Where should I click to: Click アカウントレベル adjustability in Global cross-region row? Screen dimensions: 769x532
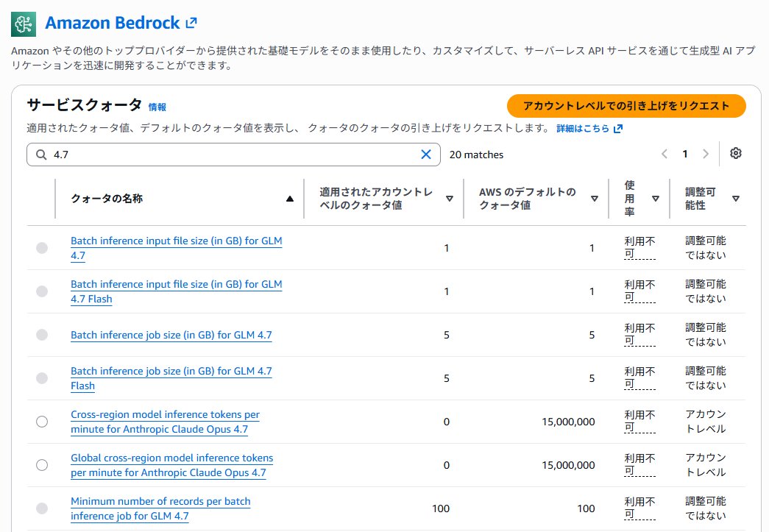705,465
